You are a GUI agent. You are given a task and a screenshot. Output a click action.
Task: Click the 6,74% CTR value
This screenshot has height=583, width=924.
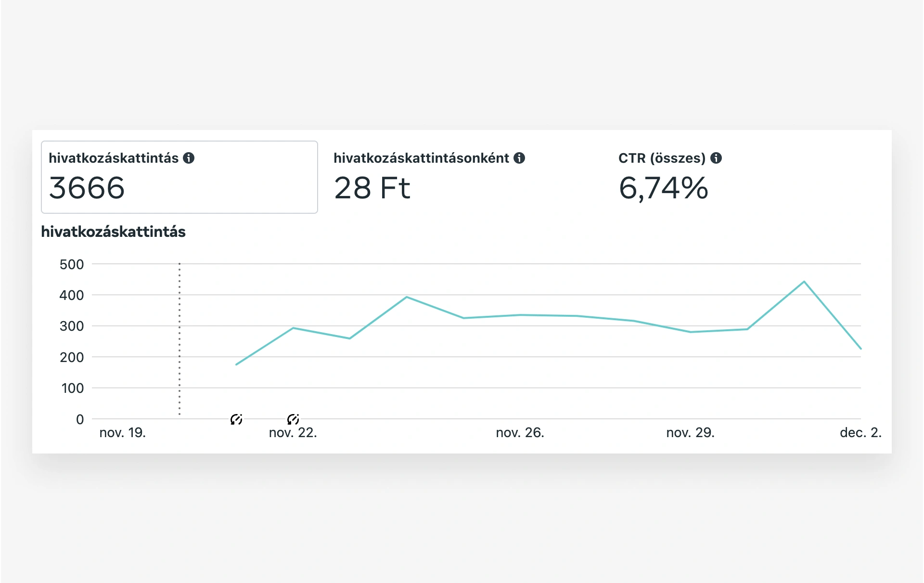pos(663,188)
